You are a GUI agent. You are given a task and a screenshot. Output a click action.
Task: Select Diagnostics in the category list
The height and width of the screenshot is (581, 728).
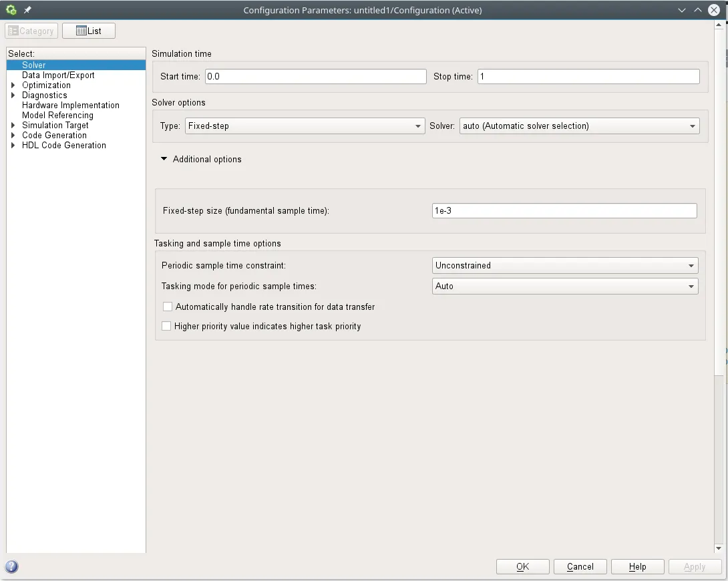tap(45, 95)
